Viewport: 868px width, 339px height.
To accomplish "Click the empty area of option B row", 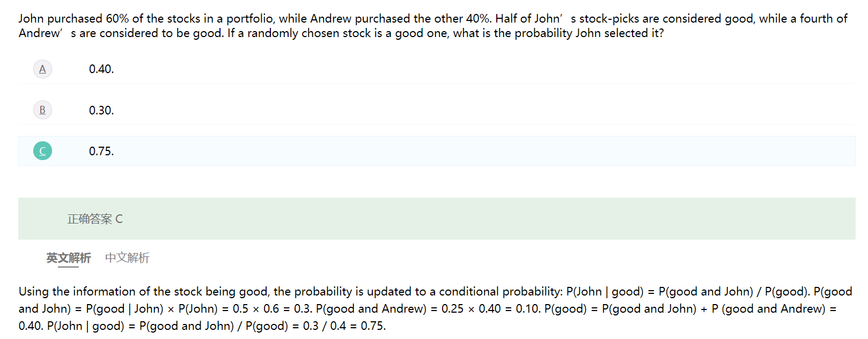I will pos(429,110).
